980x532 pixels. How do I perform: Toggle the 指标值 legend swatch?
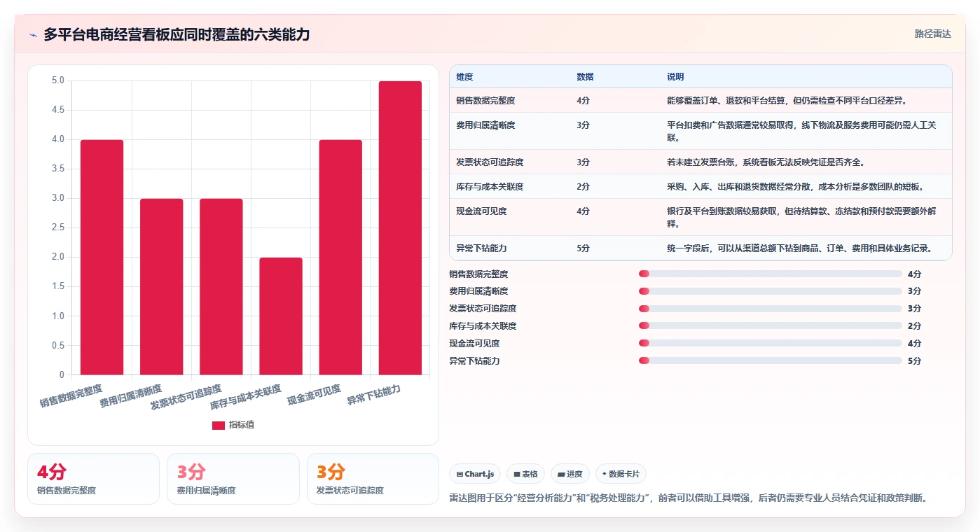(x=219, y=425)
